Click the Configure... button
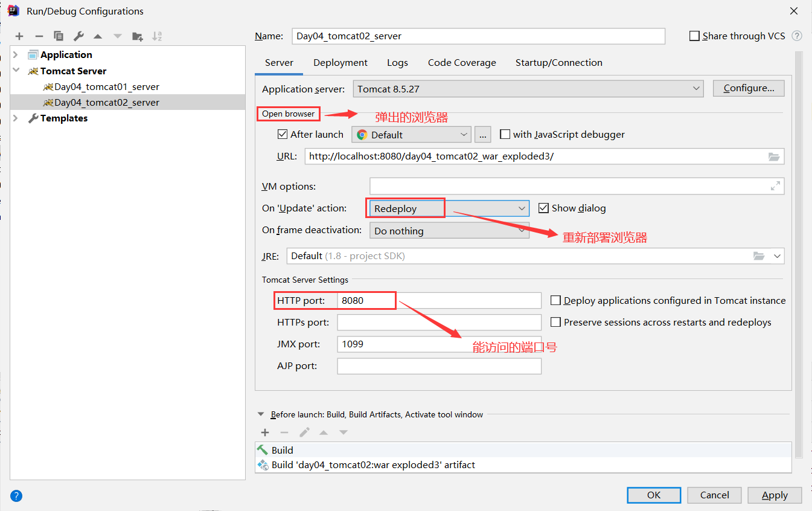Viewport: 812px width, 511px height. pyautogui.click(x=749, y=88)
